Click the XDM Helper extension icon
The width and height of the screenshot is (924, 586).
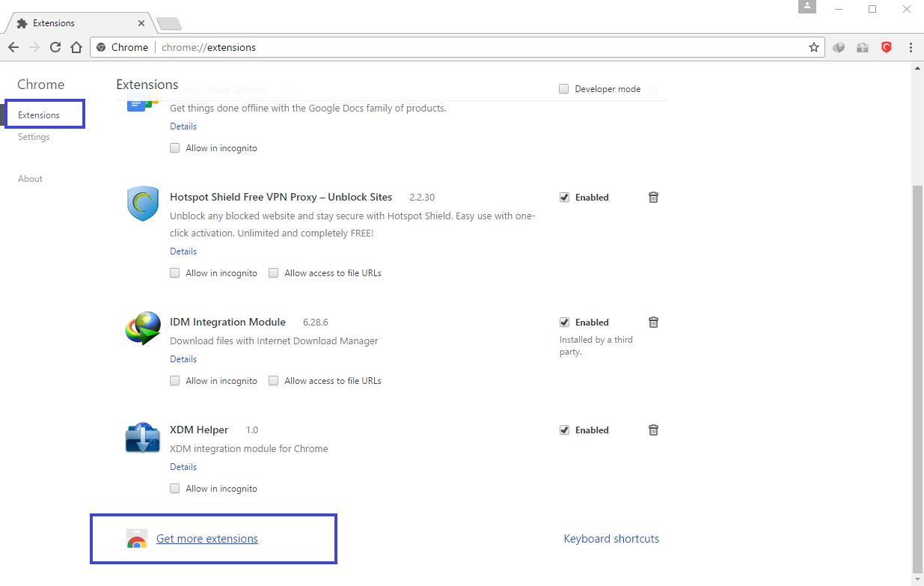click(143, 437)
